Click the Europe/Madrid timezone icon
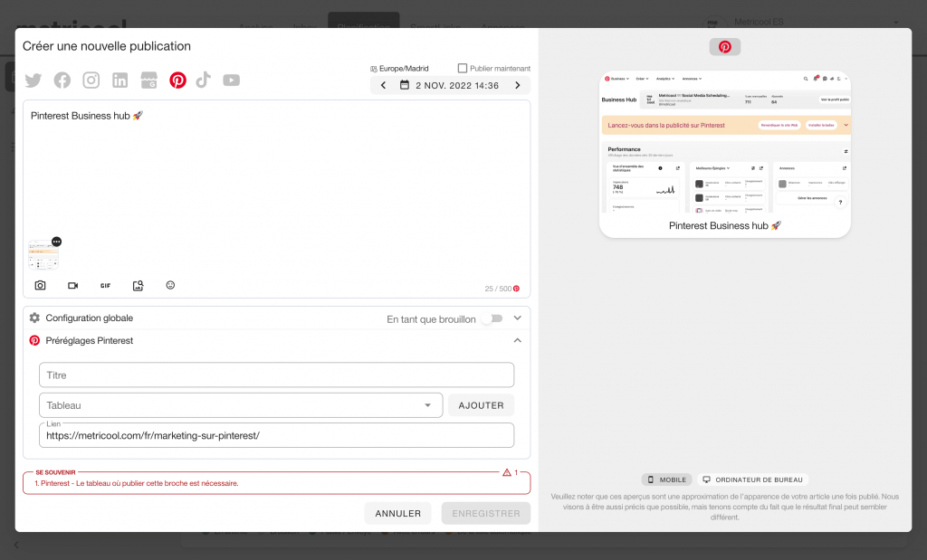 pyautogui.click(x=374, y=69)
